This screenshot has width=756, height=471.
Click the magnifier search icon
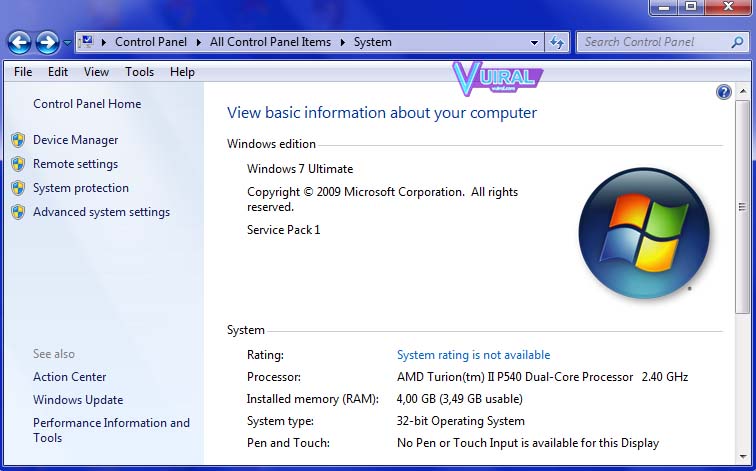point(737,42)
